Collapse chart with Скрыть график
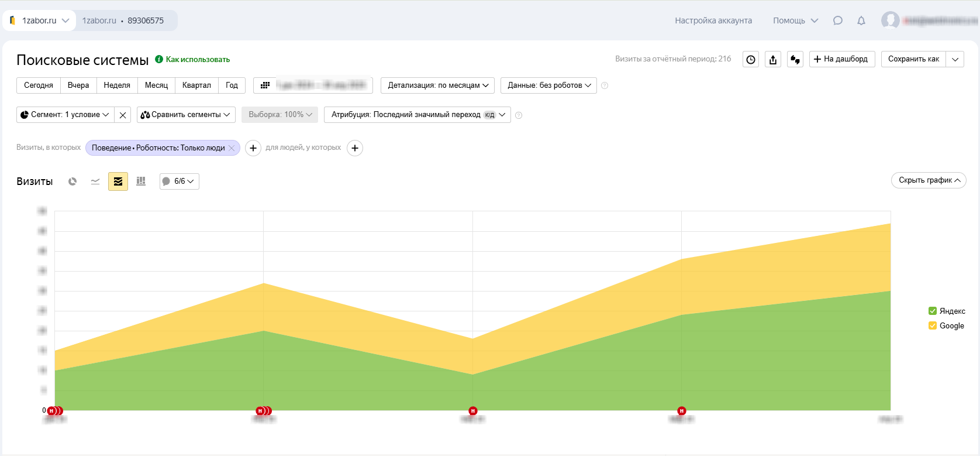 (x=929, y=180)
